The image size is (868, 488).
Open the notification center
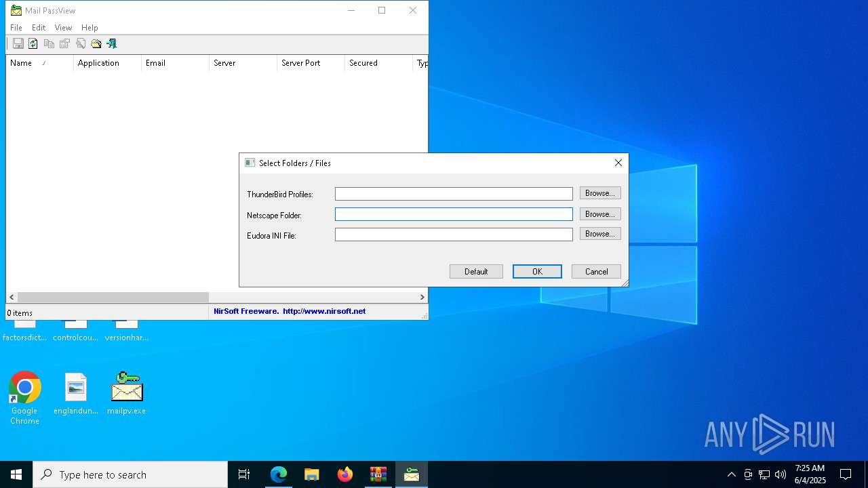(846, 474)
